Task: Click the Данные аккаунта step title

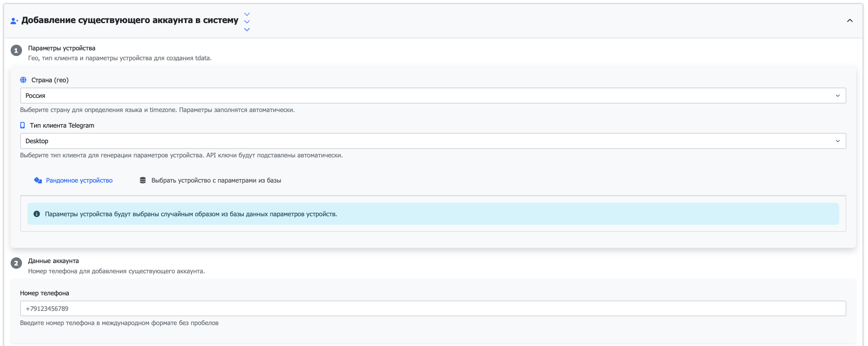Action: click(54, 261)
